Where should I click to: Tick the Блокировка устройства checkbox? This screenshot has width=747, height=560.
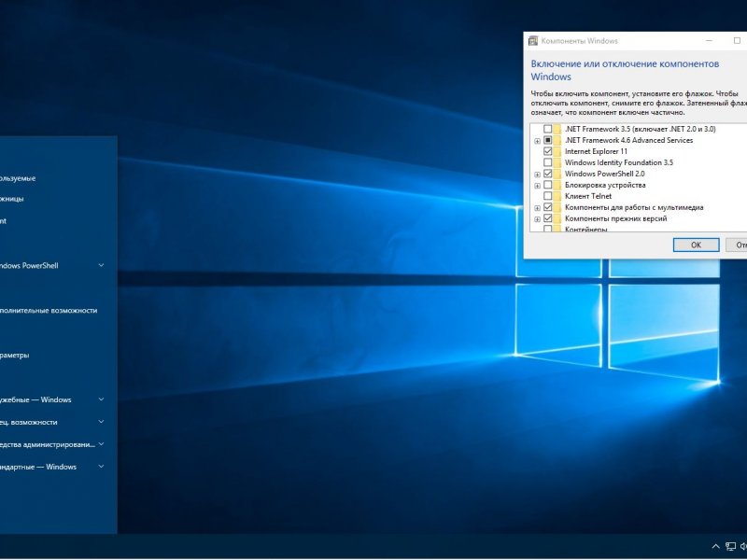pyautogui.click(x=548, y=185)
